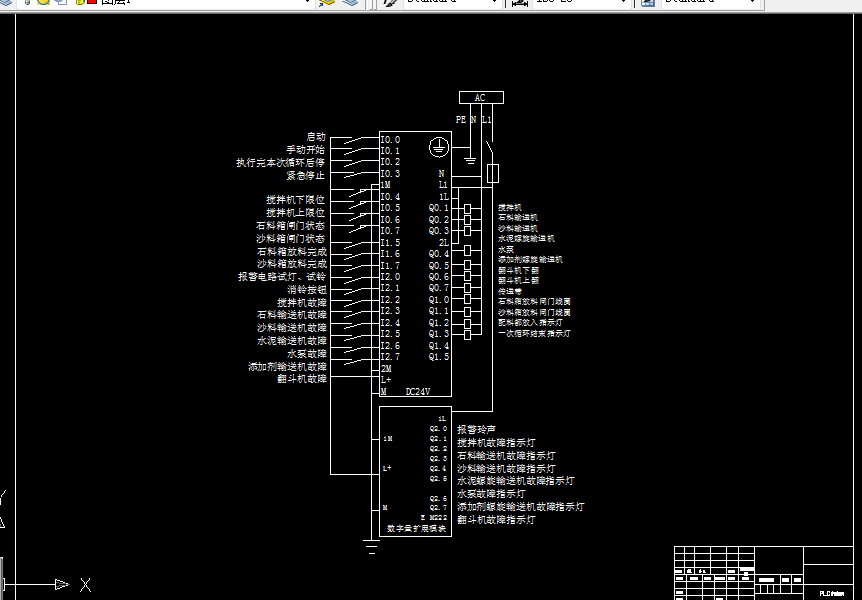The image size is (862, 600).
Task: Select the 消铃按钮 label
Action: point(307,289)
